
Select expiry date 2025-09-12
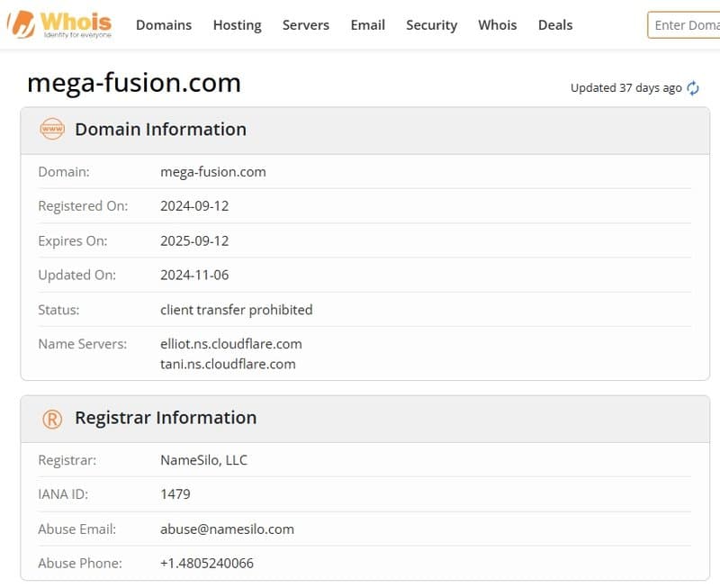[194, 240]
